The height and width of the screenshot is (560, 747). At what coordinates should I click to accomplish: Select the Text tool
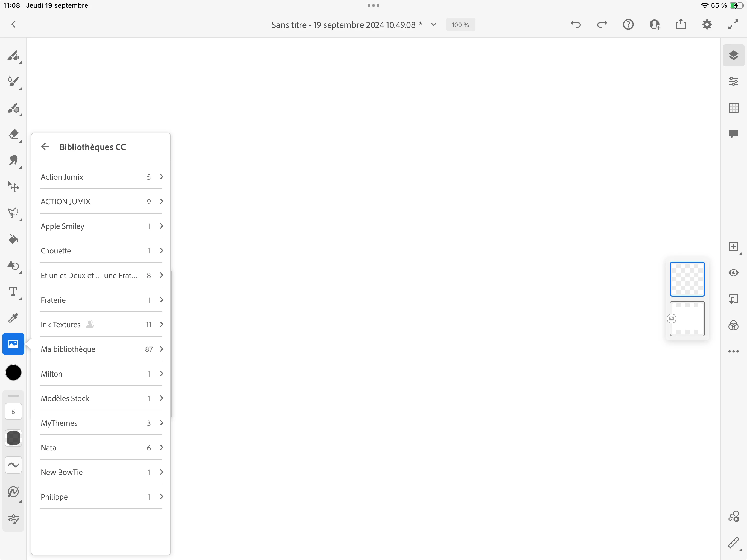[x=13, y=291]
